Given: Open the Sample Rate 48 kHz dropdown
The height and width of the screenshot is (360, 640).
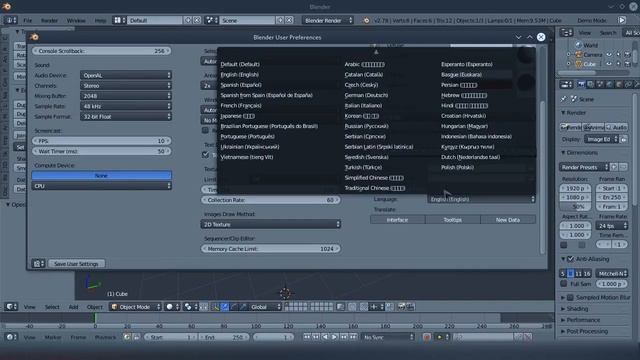Looking at the screenshot, I should pyautogui.click(x=126, y=106).
